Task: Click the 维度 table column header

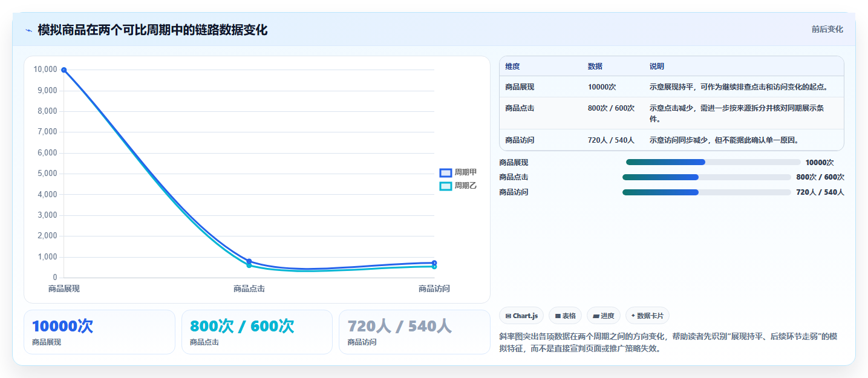Action: [x=512, y=67]
